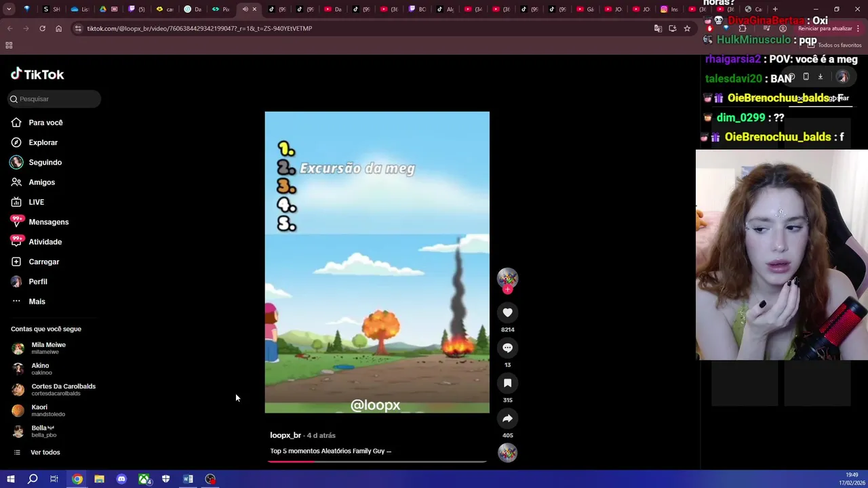Open comments via speech bubble icon
Image resolution: width=868 pixels, height=488 pixels.
[507, 348]
